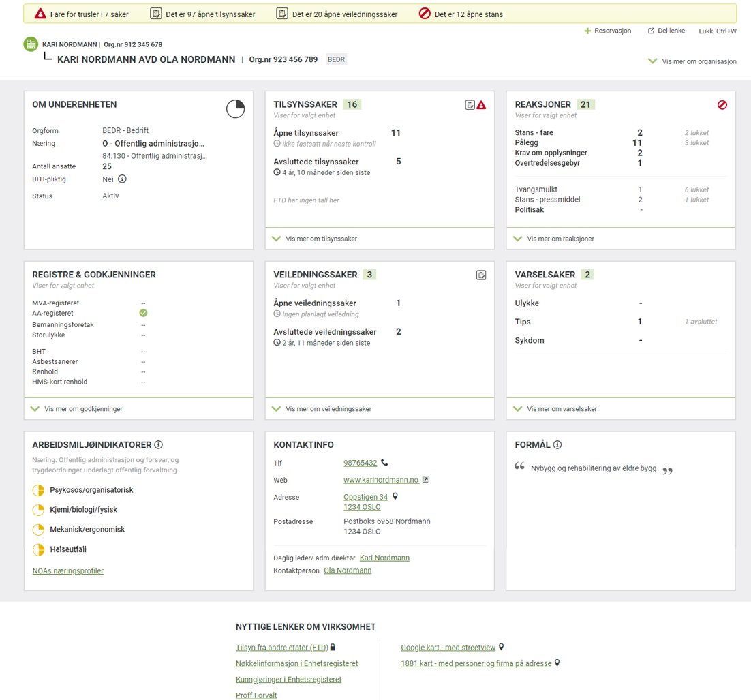Click the pie chart icon in Om underenheten

(x=235, y=108)
